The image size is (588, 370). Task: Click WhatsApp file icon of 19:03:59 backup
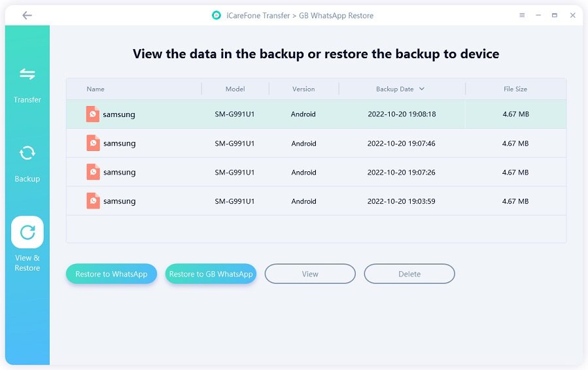(93, 201)
